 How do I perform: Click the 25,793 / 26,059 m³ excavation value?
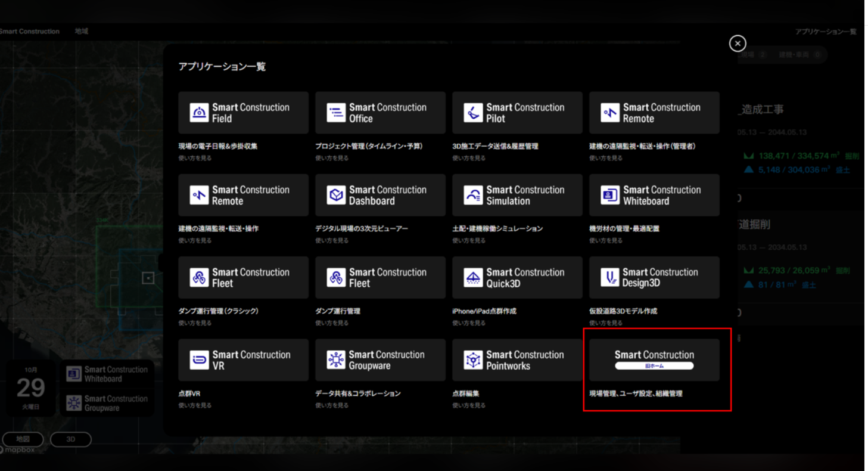click(794, 271)
